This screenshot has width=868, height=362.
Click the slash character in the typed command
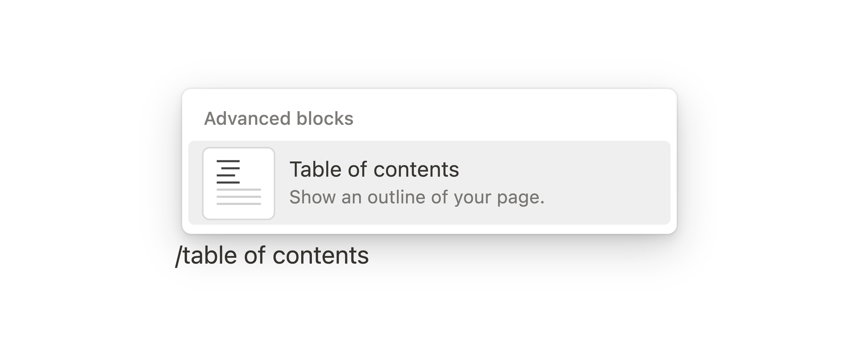point(178,256)
